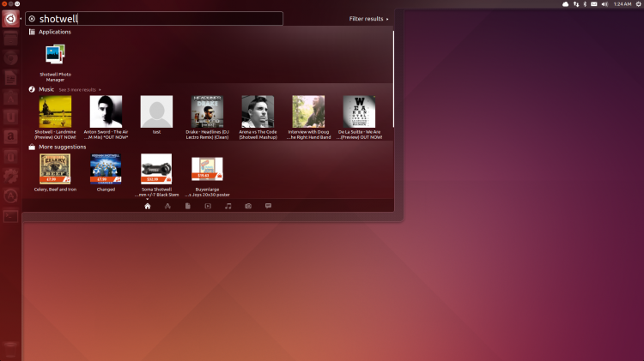Open Trash at bottom of launcher
This screenshot has height=361, width=644.
[x=10, y=349]
